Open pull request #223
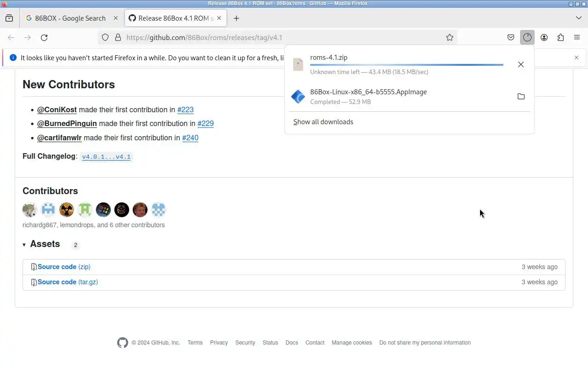 [x=186, y=110]
